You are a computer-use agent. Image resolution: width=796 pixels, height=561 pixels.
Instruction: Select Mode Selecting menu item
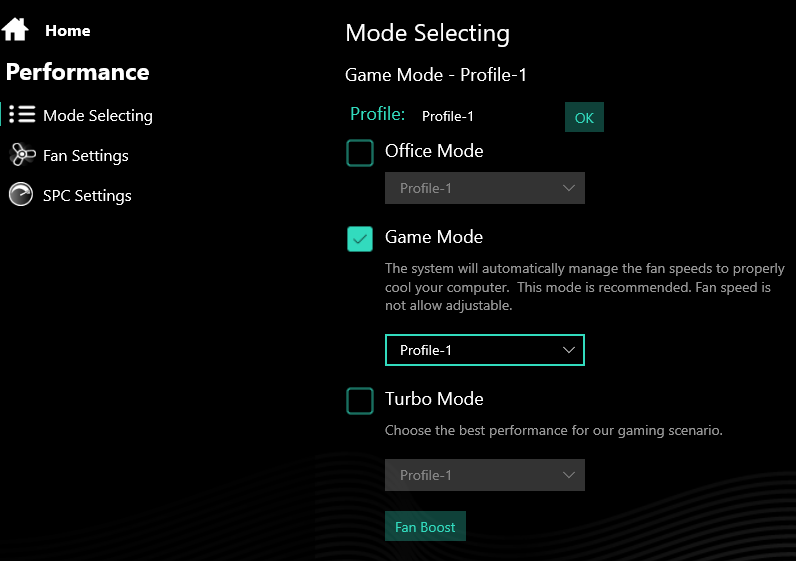pos(97,116)
